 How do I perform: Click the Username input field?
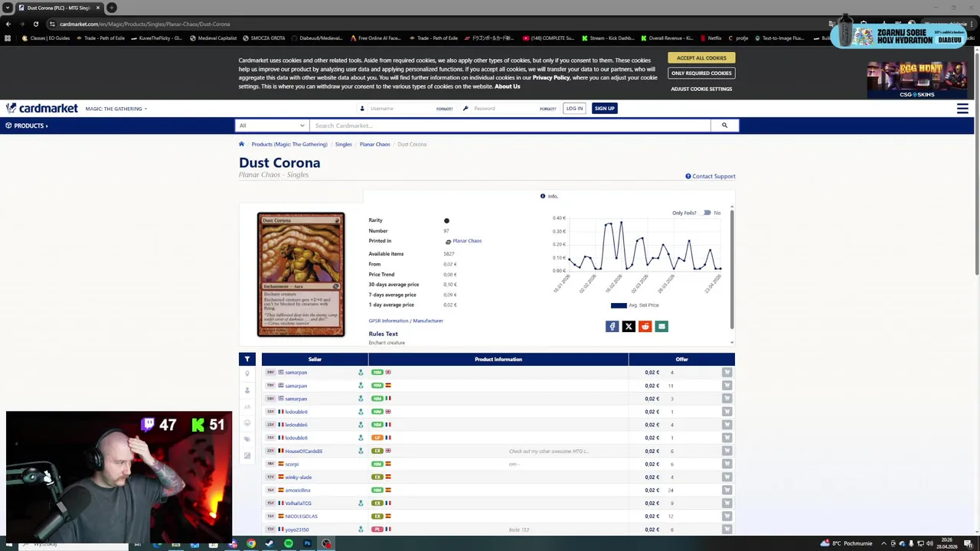[x=401, y=109]
